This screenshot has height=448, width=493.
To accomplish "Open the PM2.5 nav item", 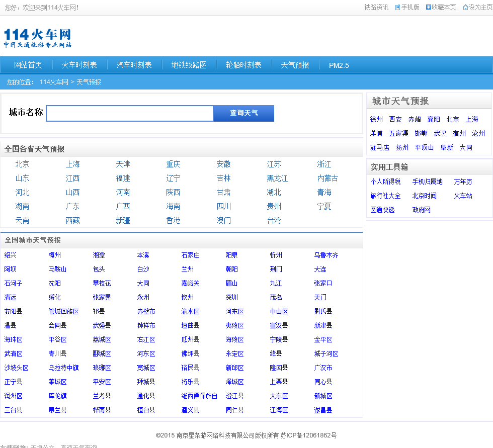I will point(339,65).
